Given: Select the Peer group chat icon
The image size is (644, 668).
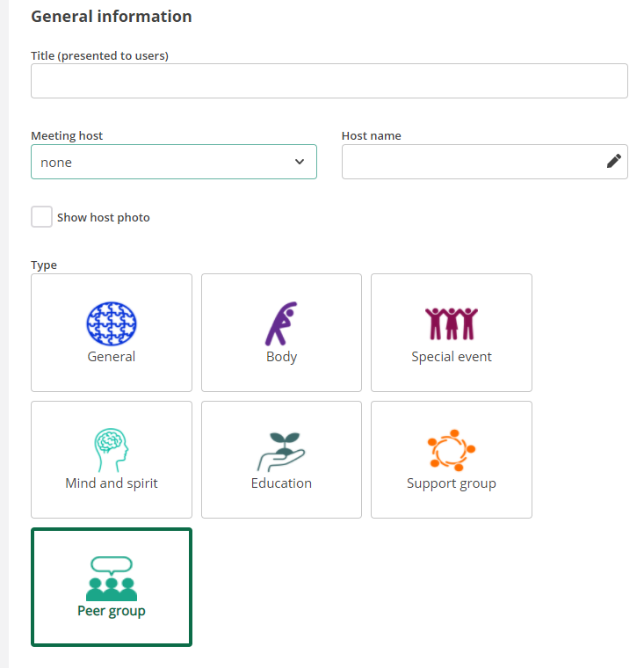Looking at the screenshot, I should (112, 578).
